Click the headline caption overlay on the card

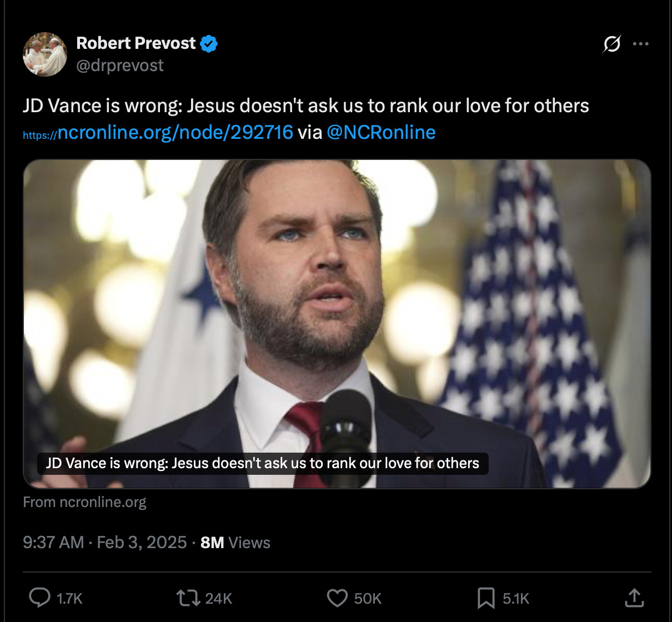point(263,463)
